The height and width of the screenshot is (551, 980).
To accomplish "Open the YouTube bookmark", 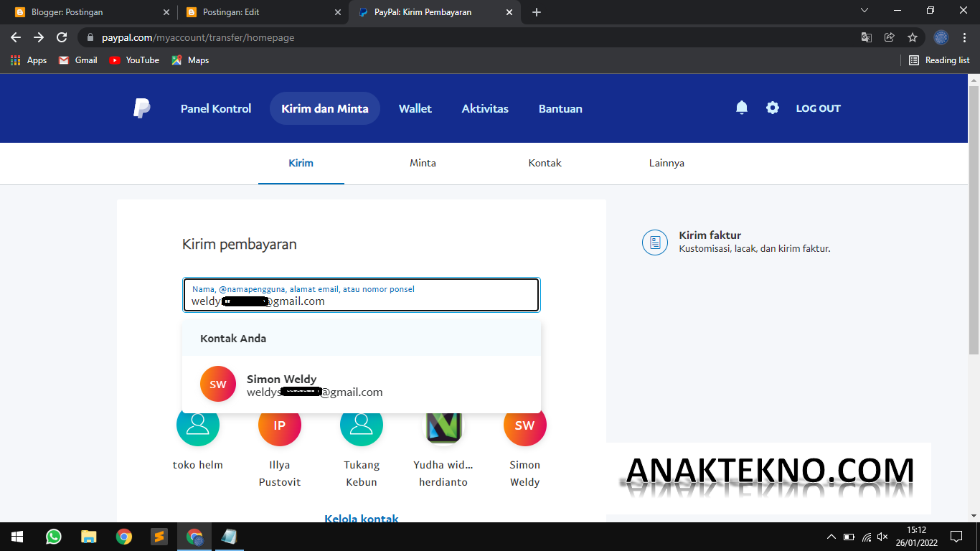I will click(x=134, y=60).
